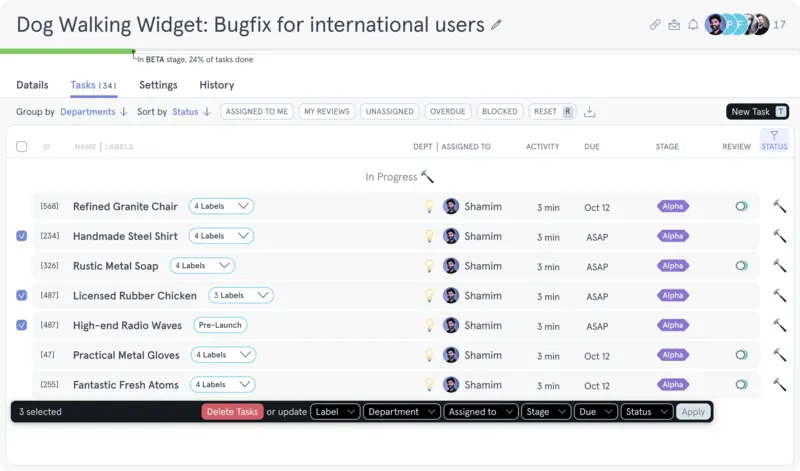Screen dimensions: 800x471
Task: Copy project link with chain icon
Action: pos(655,24)
